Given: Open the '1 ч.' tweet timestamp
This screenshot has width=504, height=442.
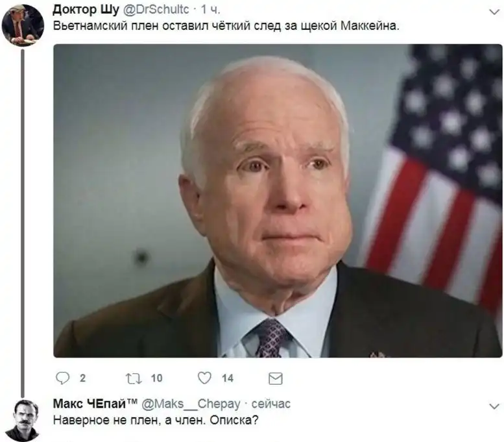Looking at the screenshot, I should point(211,10).
